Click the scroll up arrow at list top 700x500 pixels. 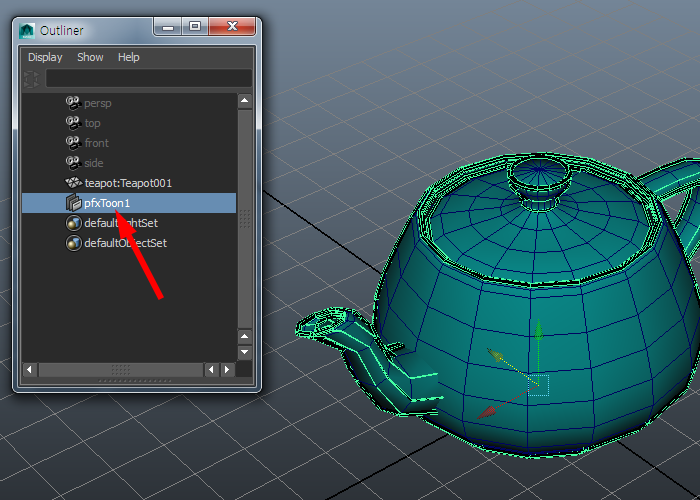coord(245,101)
